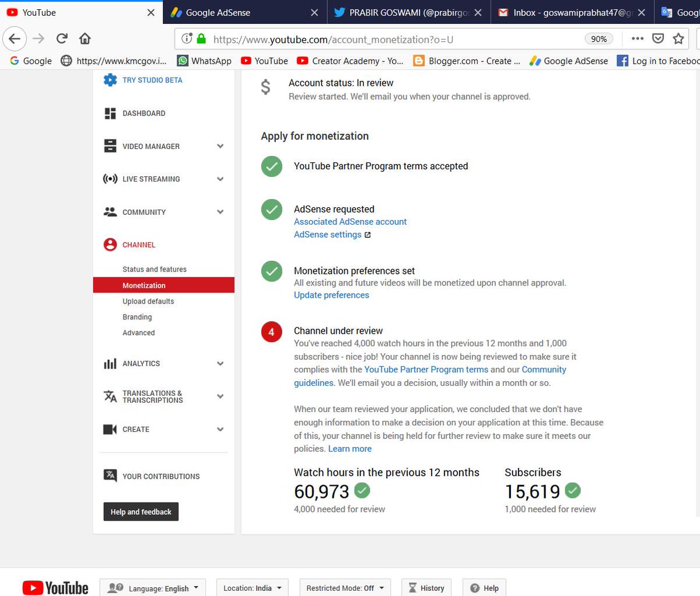Click the Community people icon
Image resolution: width=700 pixels, height=596 pixels.
point(110,212)
